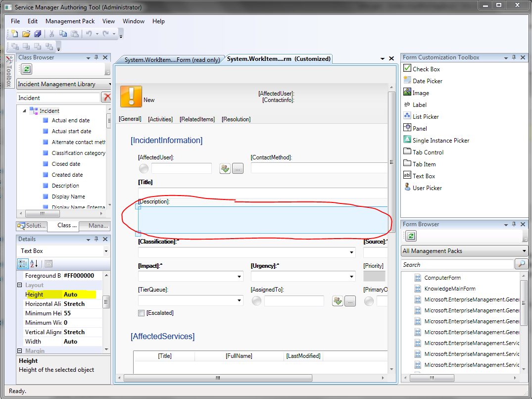This screenshot has width=532, height=399.
Task: Refresh the Class Browser panel
Action: click(26, 69)
